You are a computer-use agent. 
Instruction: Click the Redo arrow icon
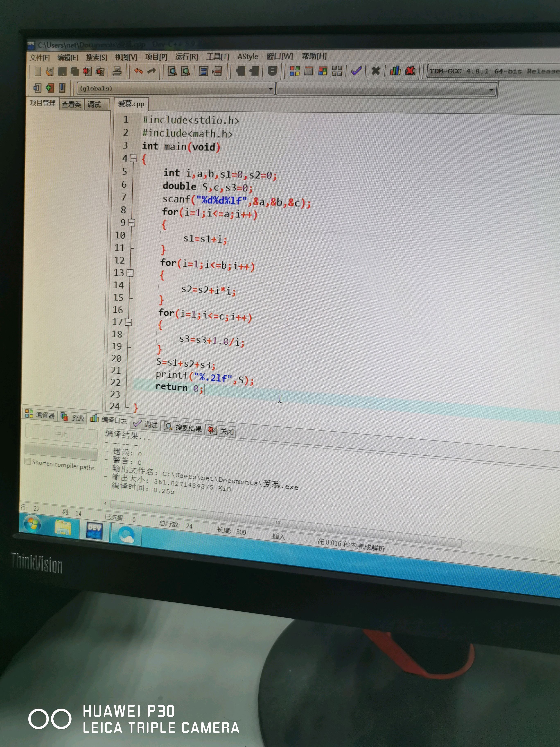point(152,71)
